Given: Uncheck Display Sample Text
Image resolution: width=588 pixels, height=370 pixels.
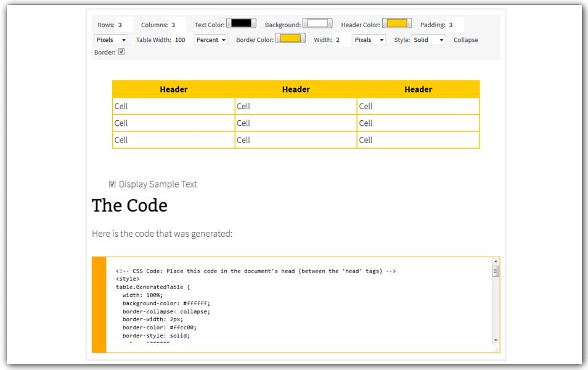Looking at the screenshot, I should [112, 184].
